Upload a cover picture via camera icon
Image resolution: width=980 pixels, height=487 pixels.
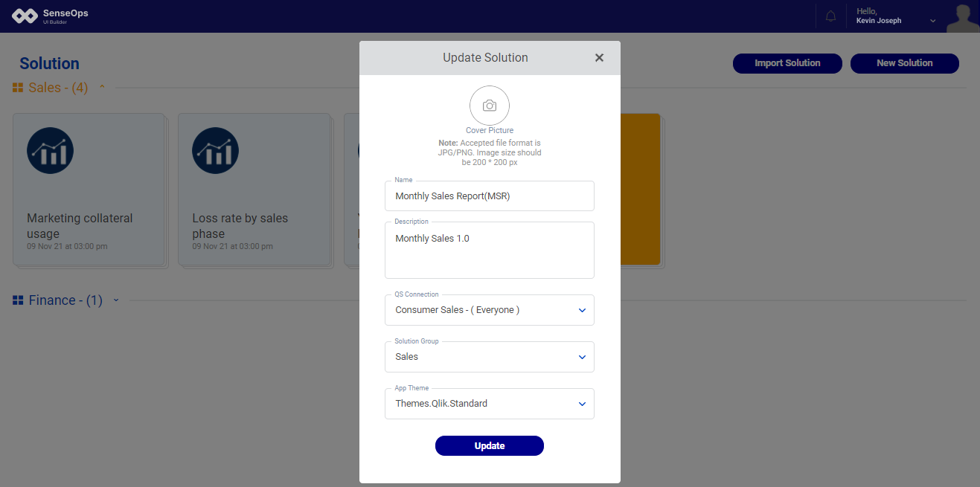[490, 106]
